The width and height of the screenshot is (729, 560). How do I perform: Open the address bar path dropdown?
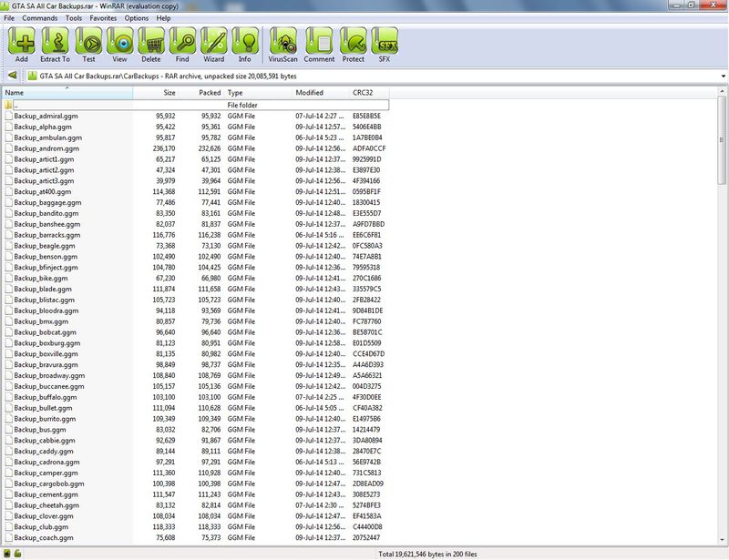point(723,76)
